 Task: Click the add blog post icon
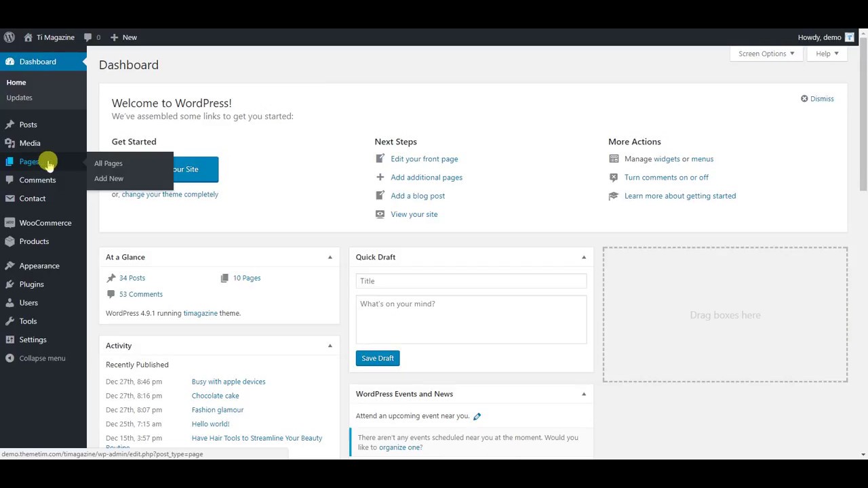[380, 195]
